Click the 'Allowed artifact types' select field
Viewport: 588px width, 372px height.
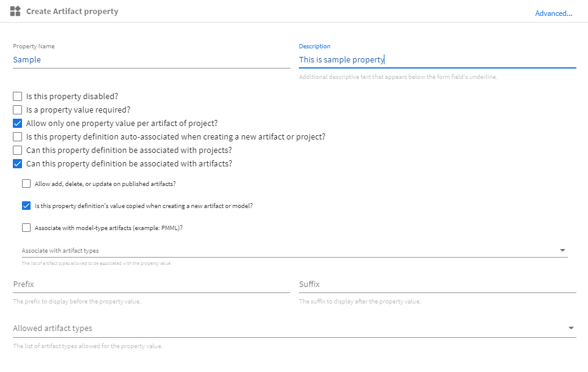click(287, 329)
